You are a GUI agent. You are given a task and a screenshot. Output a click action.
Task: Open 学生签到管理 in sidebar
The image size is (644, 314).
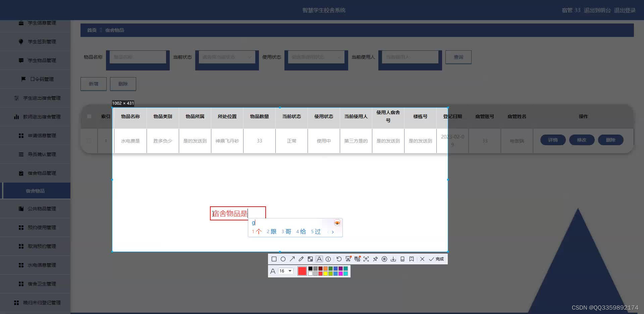tap(35, 42)
